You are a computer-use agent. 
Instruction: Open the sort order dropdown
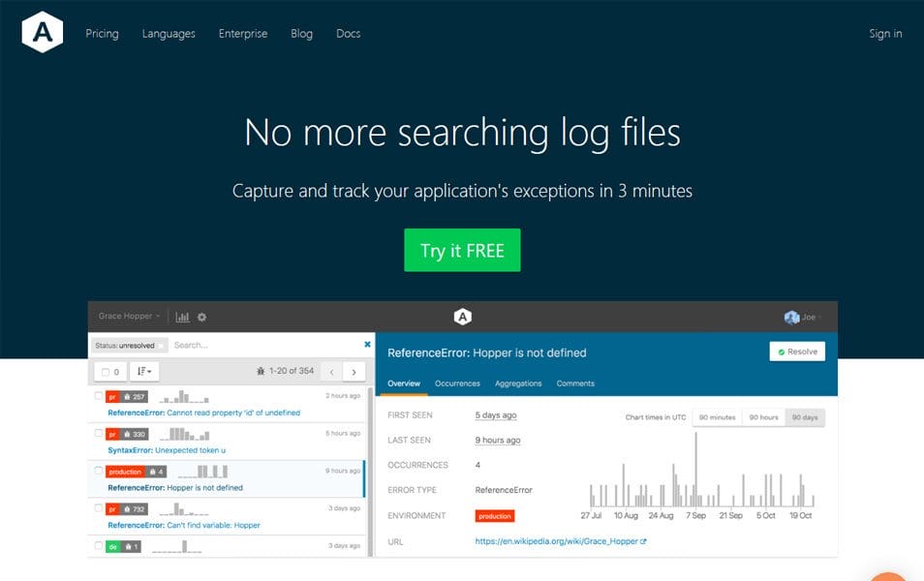144,372
